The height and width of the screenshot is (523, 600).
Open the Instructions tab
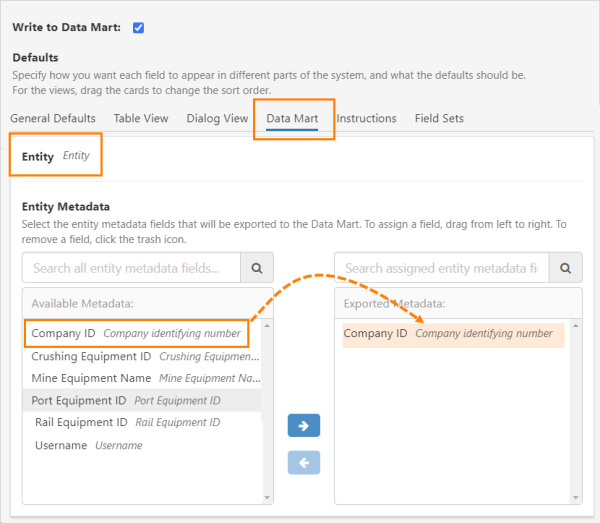pyautogui.click(x=366, y=118)
